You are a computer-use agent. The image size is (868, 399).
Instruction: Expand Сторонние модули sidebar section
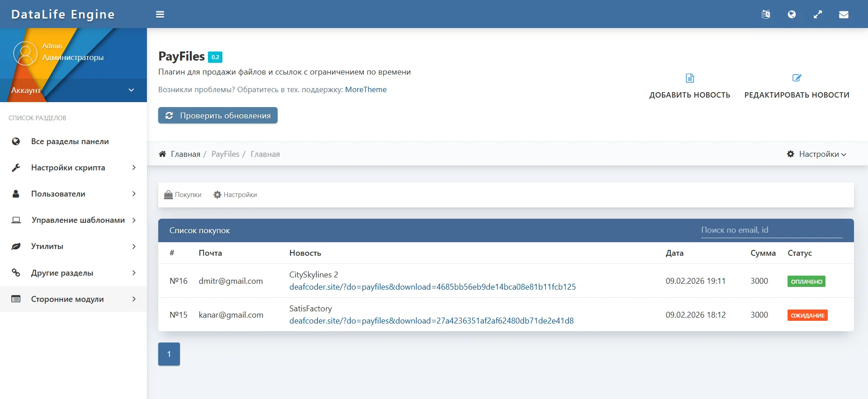click(x=73, y=299)
